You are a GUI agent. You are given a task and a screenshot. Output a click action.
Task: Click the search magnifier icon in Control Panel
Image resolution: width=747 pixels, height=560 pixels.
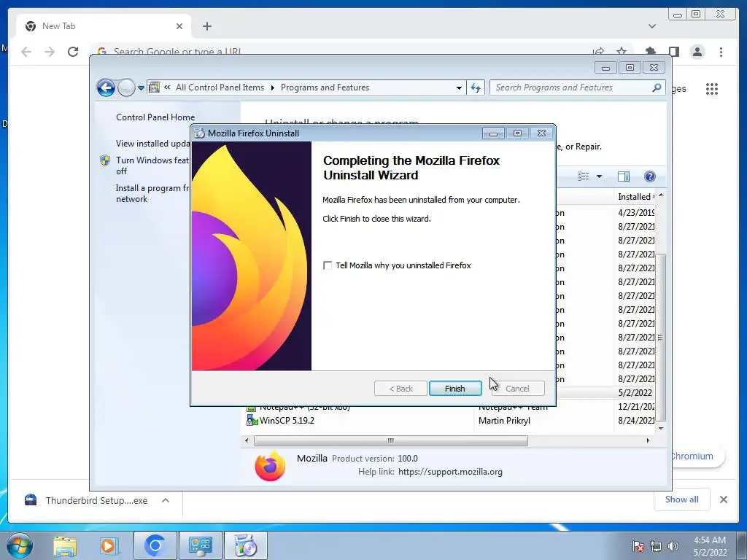657,87
